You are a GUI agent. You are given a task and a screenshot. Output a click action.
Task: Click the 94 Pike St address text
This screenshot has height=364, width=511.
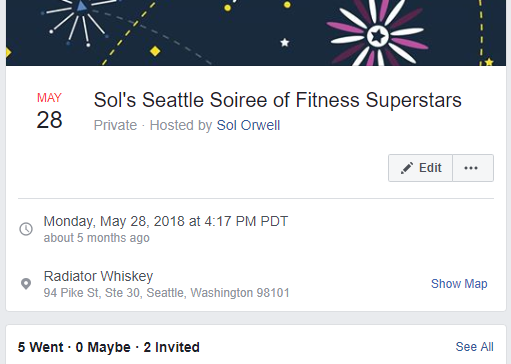166,293
